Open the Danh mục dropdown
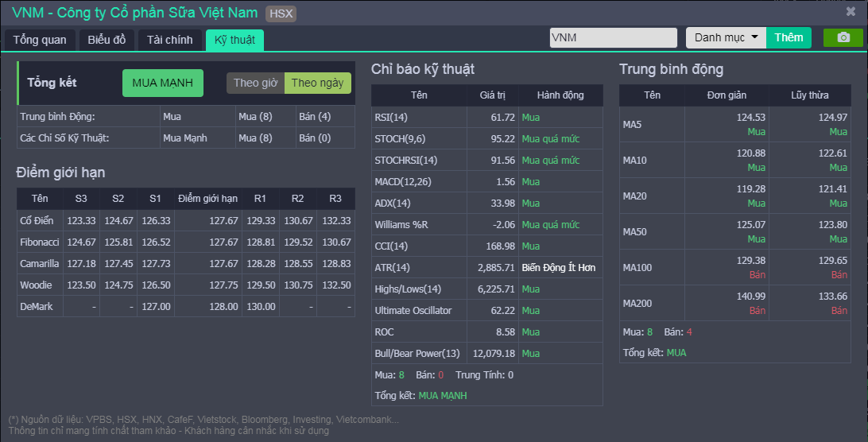Screen dimensions: 868x442 pyautogui.click(x=726, y=37)
